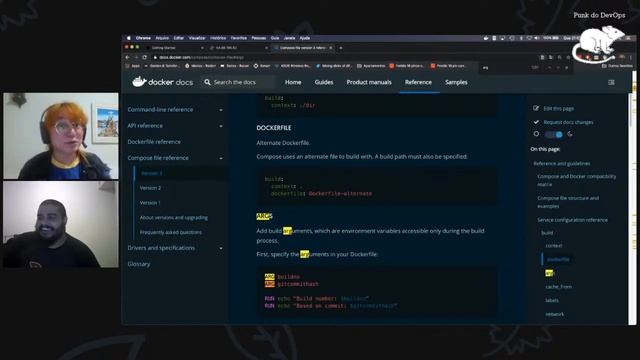640x360 pixels.
Task: Click the Search the docs field
Action: tap(239, 82)
